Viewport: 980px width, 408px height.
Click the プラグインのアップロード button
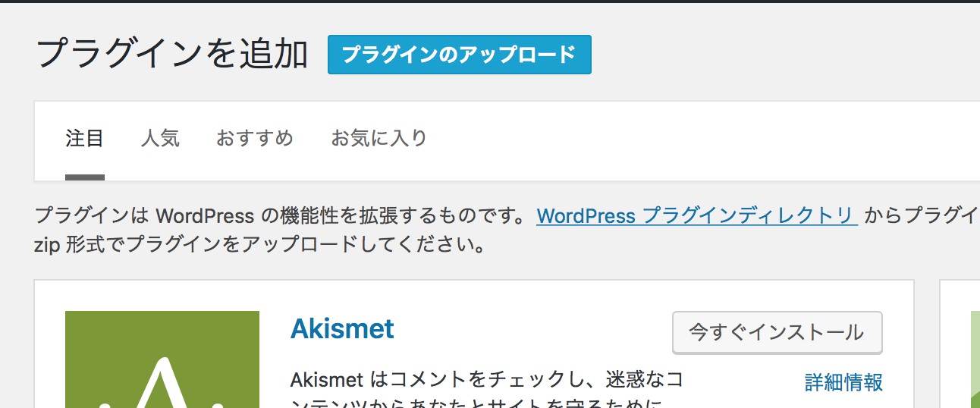459,55
